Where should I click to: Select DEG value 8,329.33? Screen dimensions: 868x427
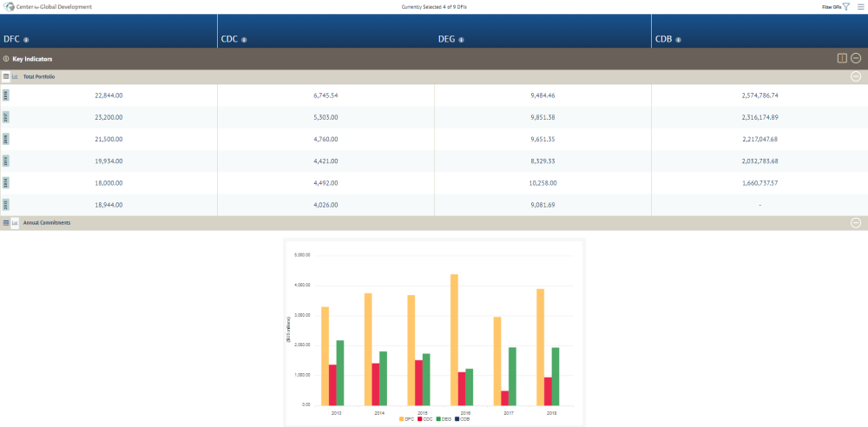click(542, 161)
